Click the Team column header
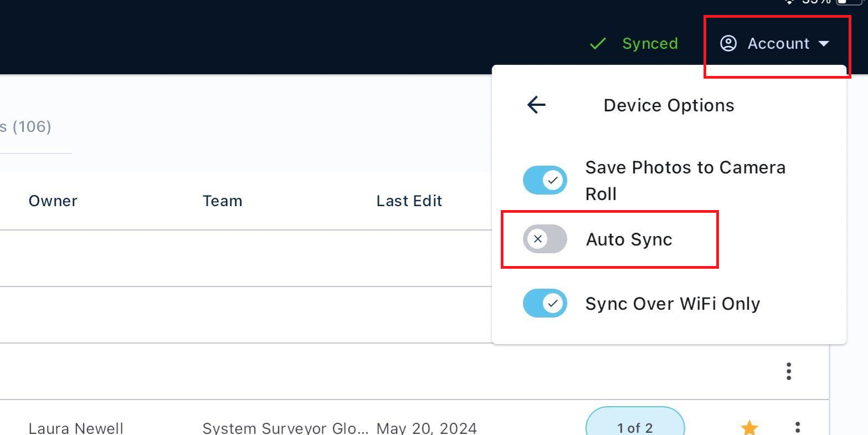This screenshot has width=868, height=435. coord(222,201)
